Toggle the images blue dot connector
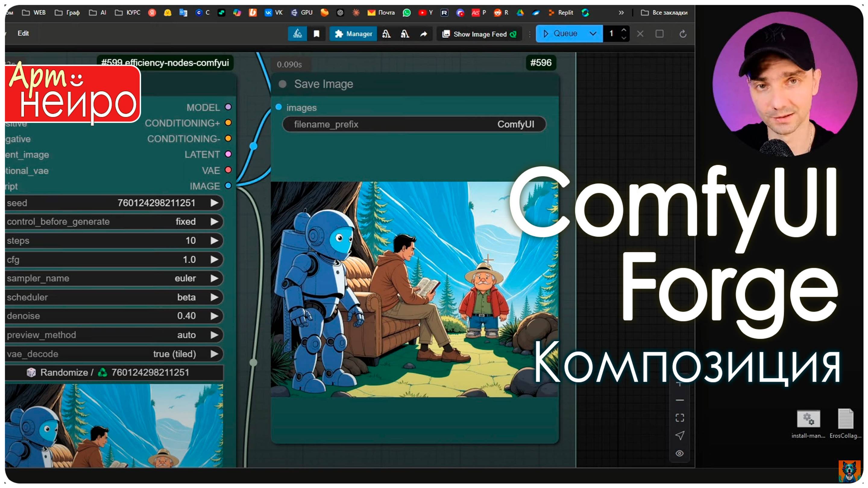 [x=282, y=107]
